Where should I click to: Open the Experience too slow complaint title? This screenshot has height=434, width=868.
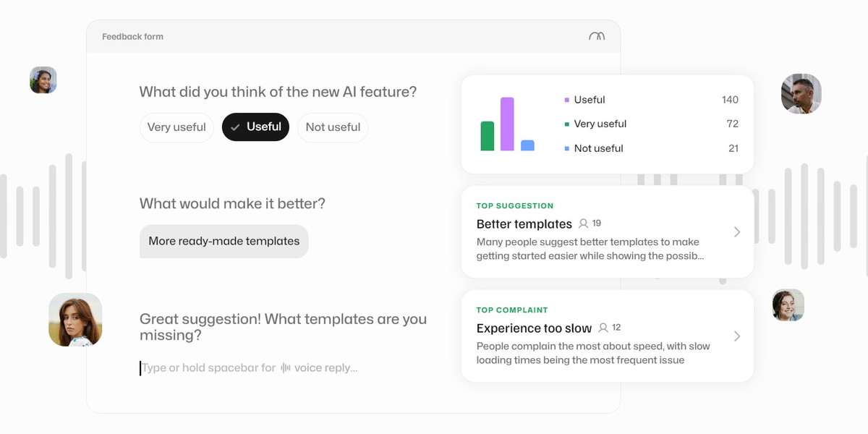534,328
